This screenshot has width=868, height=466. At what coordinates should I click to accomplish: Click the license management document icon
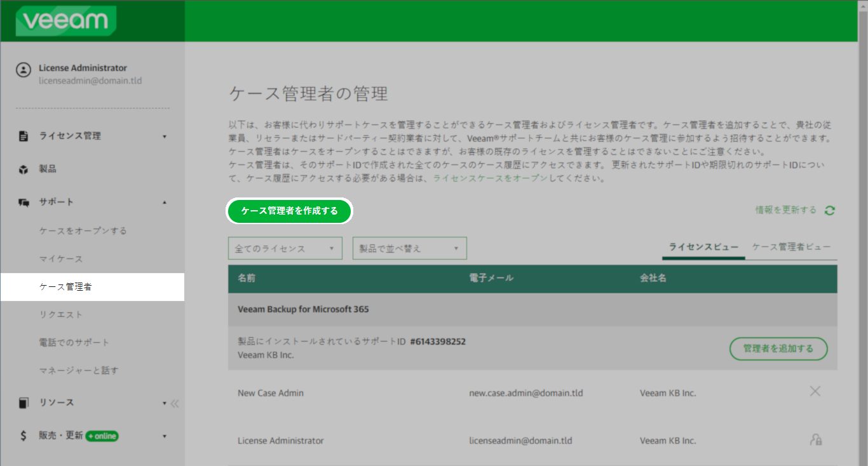(24, 136)
